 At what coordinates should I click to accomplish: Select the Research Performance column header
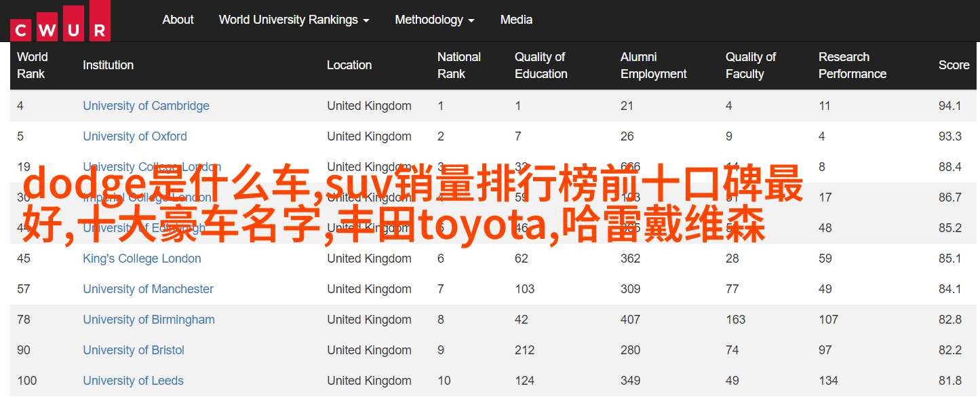[852, 65]
